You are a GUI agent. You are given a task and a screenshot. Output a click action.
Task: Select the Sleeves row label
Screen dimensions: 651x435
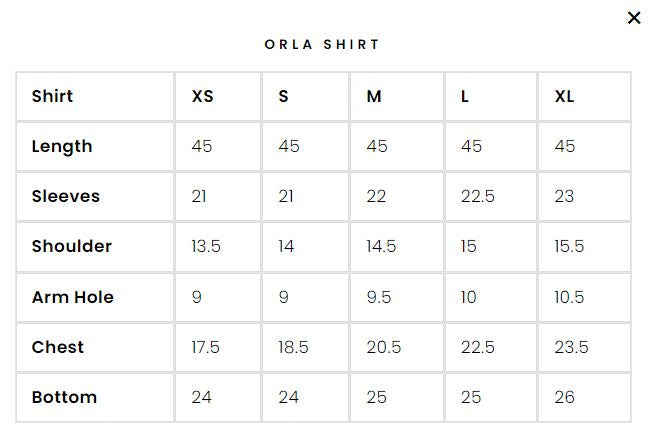tap(66, 197)
